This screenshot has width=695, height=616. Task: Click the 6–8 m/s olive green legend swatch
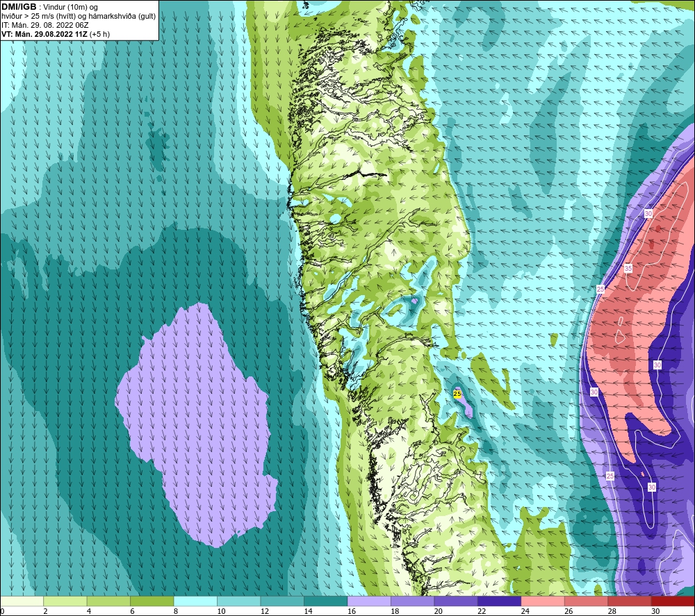152,601
